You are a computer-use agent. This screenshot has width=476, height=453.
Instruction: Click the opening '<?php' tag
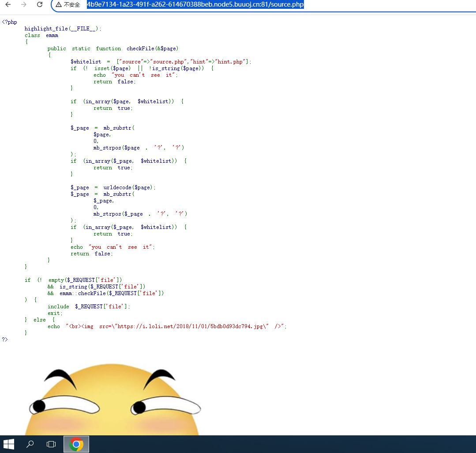point(9,22)
